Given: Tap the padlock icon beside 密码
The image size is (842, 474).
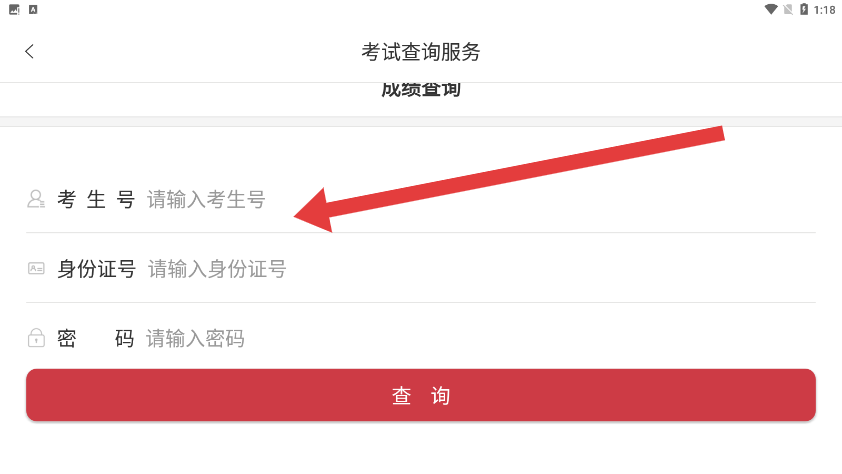Looking at the screenshot, I should coord(36,338).
